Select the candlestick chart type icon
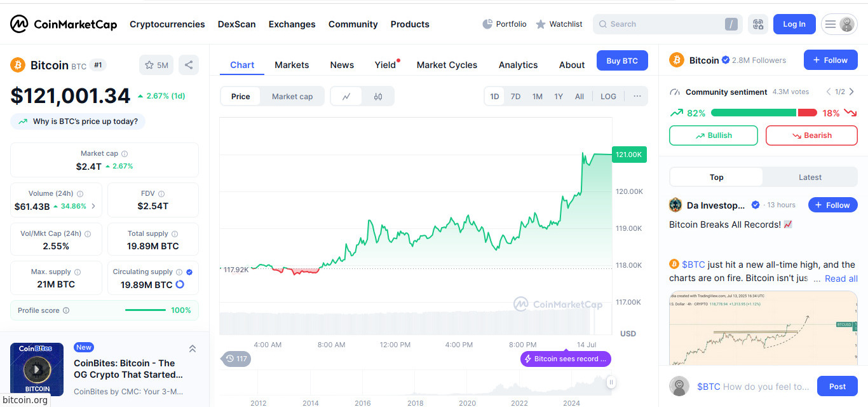Image resolution: width=868 pixels, height=407 pixels. [x=378, y=97]
